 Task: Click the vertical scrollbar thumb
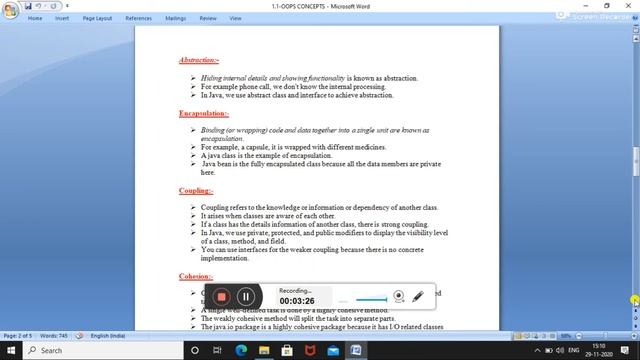pyautogui.click(x=636, y=162)
